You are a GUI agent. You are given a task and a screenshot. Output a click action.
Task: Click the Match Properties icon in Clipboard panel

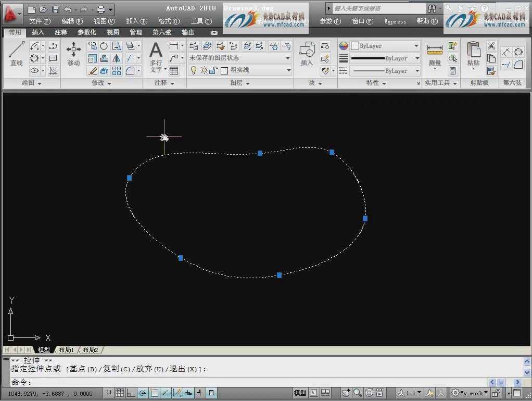(x=491, y=71)
